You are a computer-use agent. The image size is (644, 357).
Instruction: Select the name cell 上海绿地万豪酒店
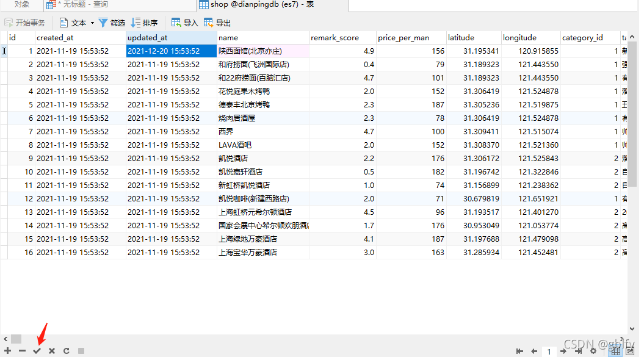pyautogui.click(x=263, y=239)
